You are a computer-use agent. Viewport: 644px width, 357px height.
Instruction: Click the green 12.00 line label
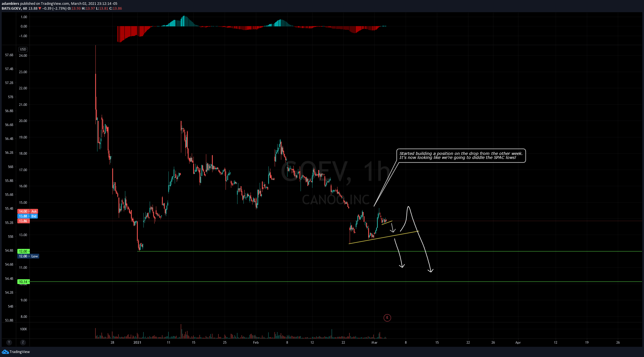tap(23, 251)
